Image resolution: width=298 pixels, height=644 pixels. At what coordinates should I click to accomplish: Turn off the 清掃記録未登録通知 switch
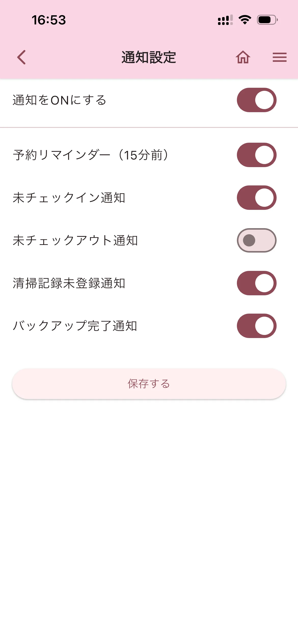click(256, 283)
